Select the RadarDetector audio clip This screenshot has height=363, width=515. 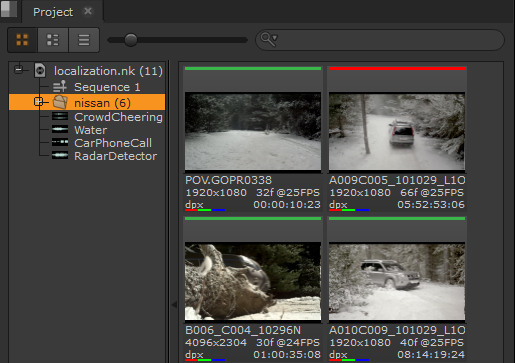pyautogui.click(x=115, y=156)
